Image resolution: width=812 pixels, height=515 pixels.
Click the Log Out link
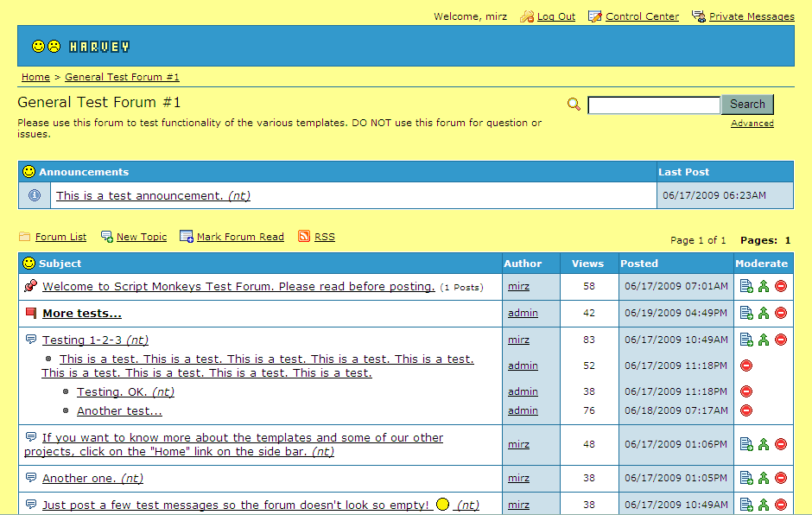pos(555,16)
